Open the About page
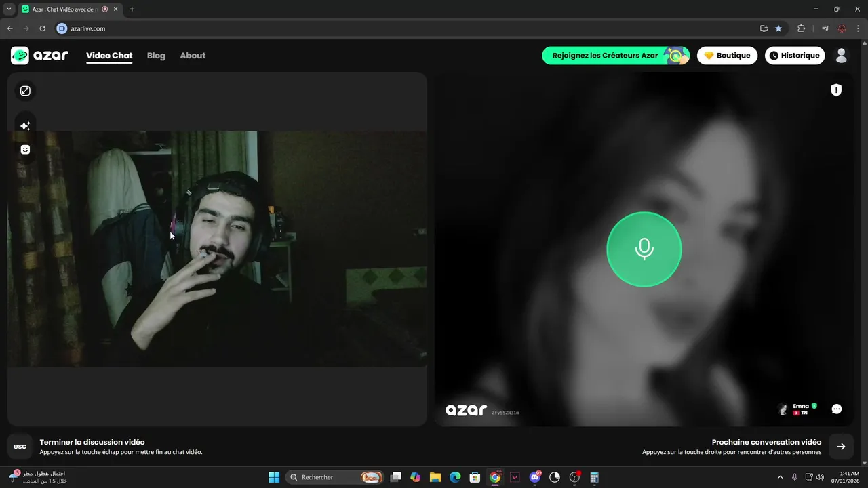 pyautogui.click(x=193, y=56)
